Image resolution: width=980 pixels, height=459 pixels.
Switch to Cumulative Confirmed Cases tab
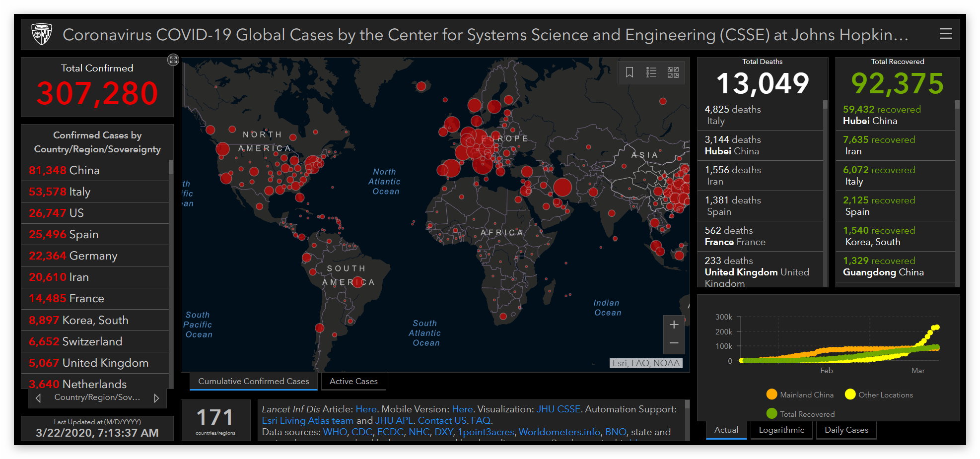pos(254,381)
